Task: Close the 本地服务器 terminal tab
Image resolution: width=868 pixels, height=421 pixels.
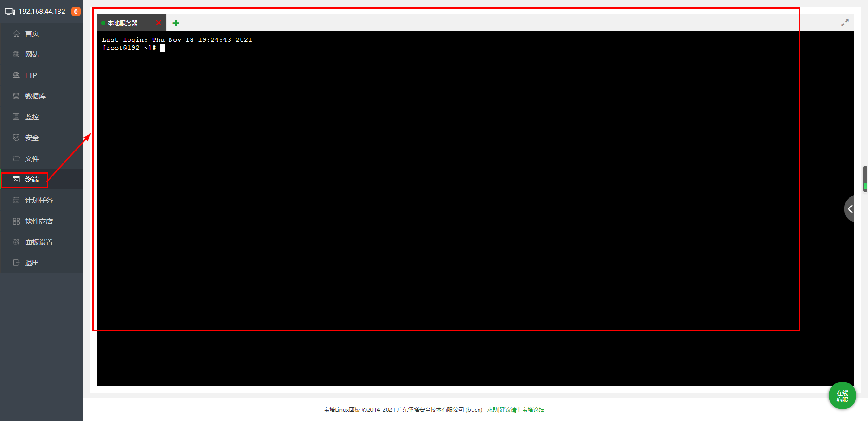Action: pyautogui.click(x=159, y=23)
